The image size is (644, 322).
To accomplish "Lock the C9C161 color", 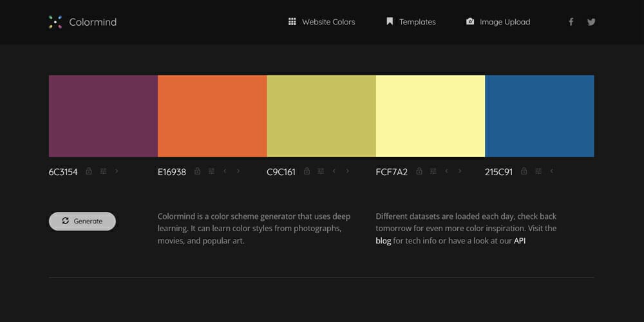I will coord(307,171).
